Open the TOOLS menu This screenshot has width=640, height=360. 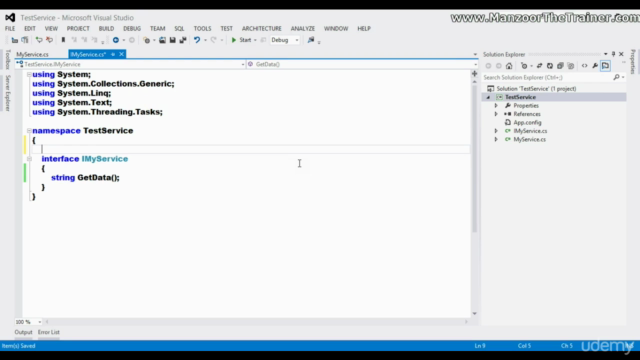[x=202, y=29]
